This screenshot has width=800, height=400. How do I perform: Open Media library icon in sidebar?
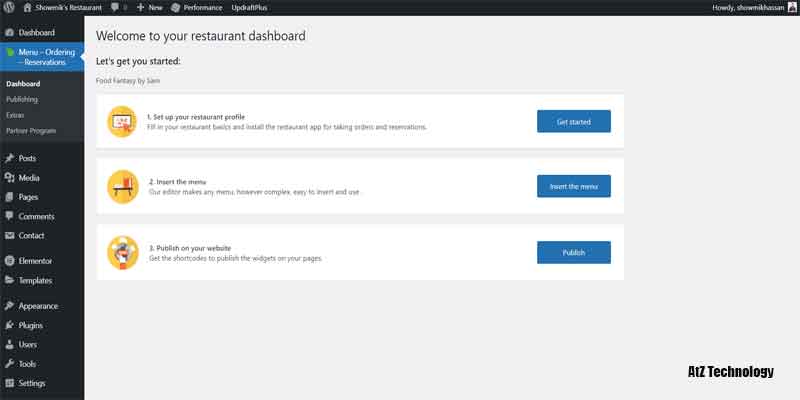tap(9, 178)
